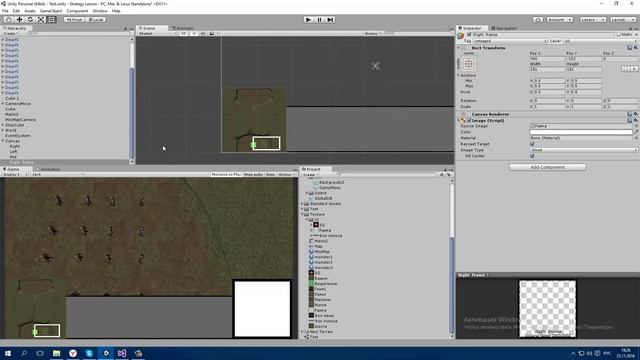The width and height of the screenshot is (640, 360).
Task: Toggle the Raycast Target checkbox
Action: (x=532, y=144)
